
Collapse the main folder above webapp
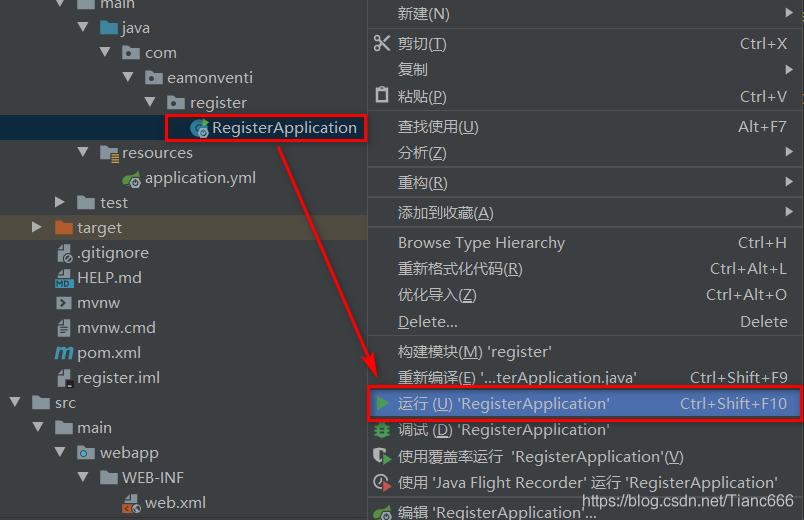38,427
